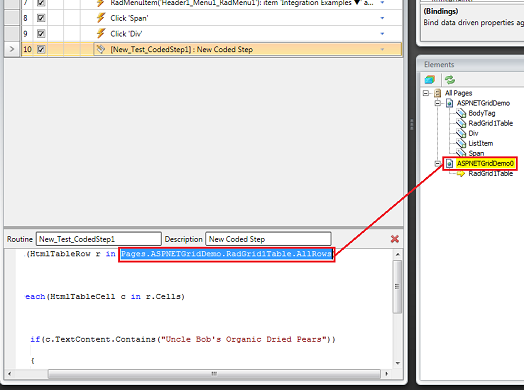This screenshot has width=524, height=390.
Task: Select the Div element in the tree
Action: pyautogui.click(x=473, y=133)
